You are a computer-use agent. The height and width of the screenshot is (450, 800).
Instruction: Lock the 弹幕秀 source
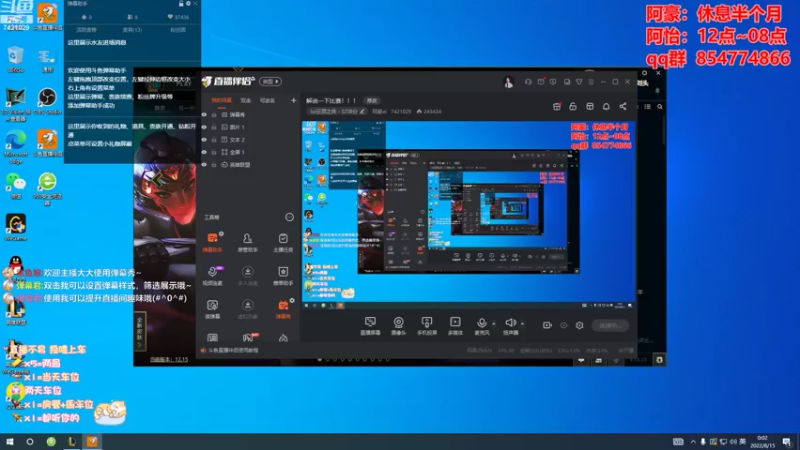coord(214,115)
